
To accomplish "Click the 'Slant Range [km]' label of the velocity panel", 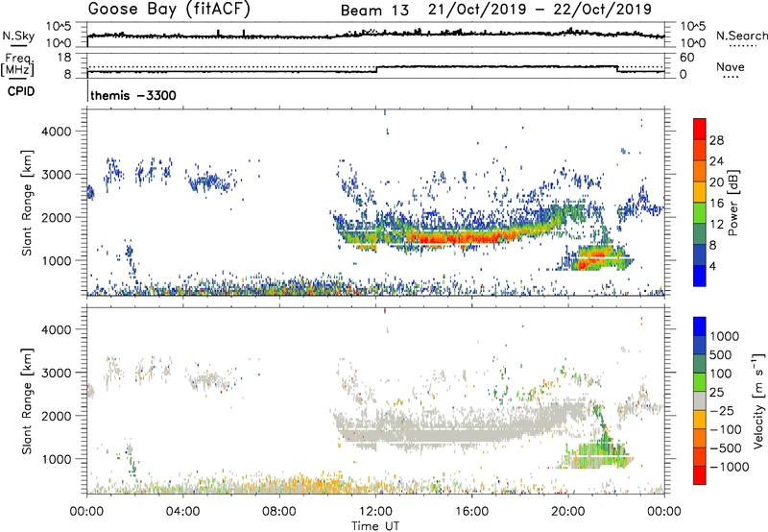I will pyautogui.click(x=27, y=401).
